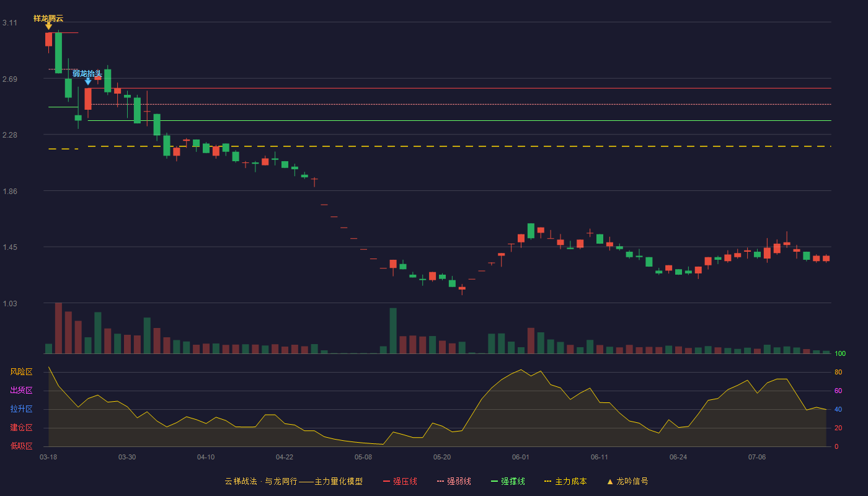
Task: Click the 05-08 date label
Action: coord(363,457)
